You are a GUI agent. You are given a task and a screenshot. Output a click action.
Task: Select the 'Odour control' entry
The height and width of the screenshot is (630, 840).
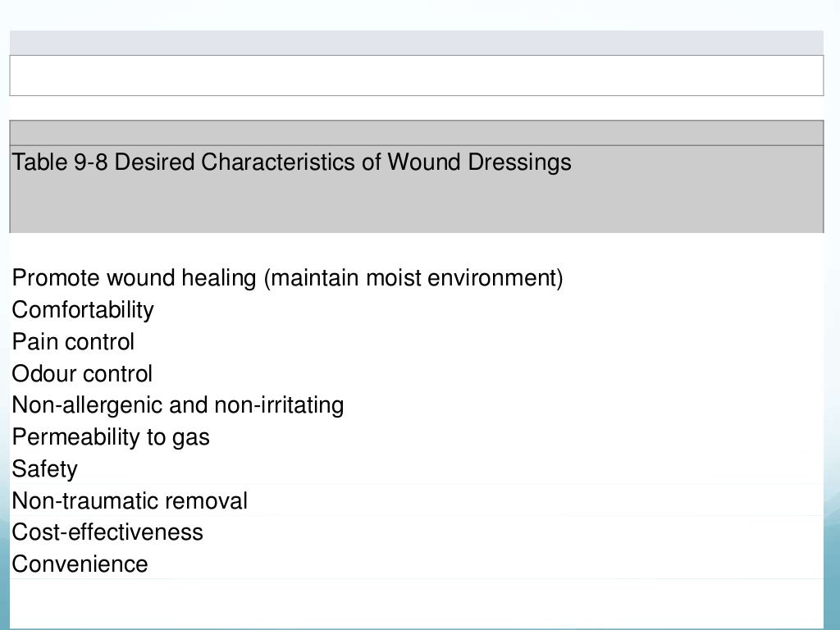(82, 374)
